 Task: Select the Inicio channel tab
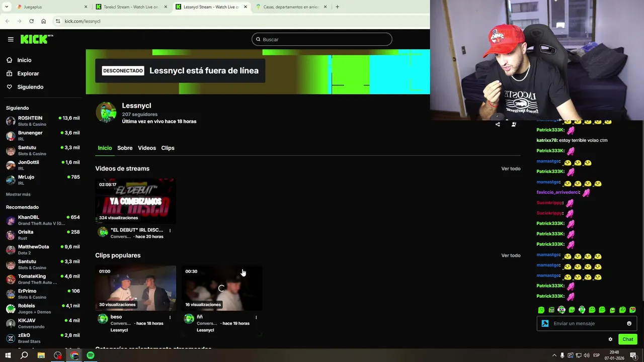[x=105, y=148]
